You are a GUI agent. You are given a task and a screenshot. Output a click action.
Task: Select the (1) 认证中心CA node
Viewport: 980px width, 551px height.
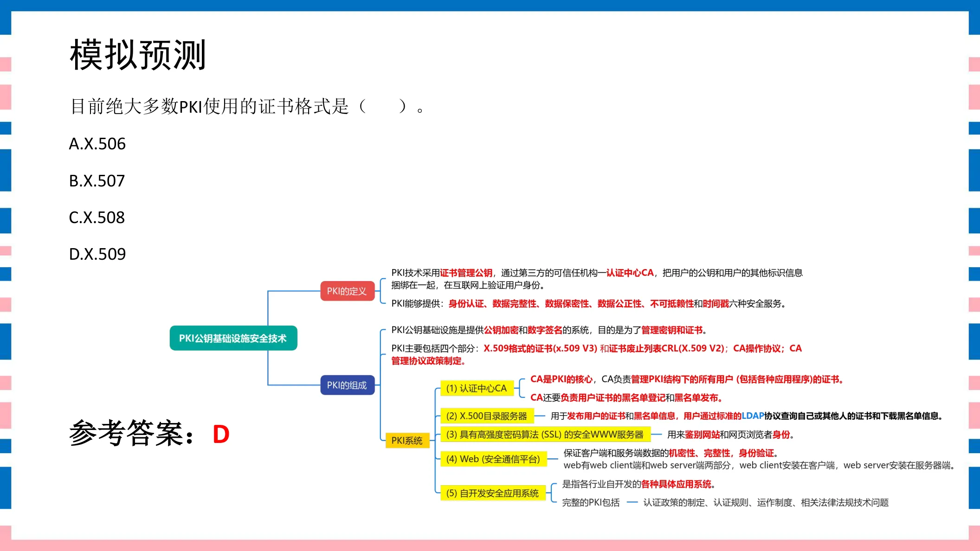(x=477, y=388)
